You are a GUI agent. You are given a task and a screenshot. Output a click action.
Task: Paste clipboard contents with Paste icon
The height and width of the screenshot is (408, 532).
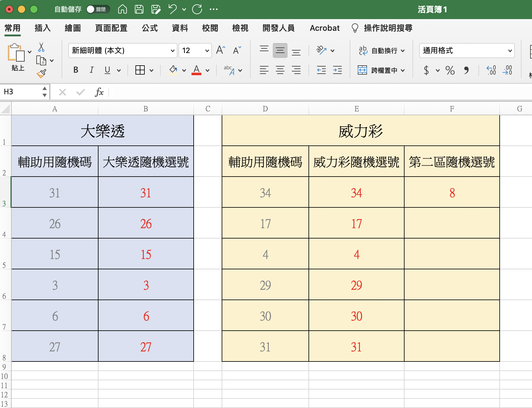(x=16, y=53)
